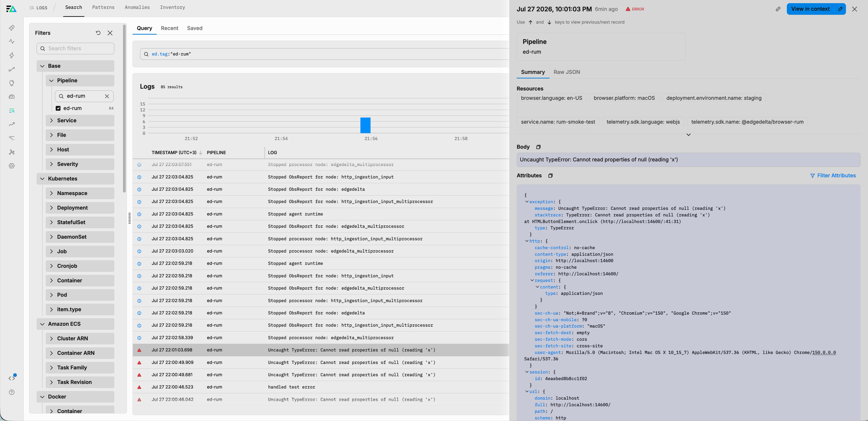Click the info icon on 22:03:07.551 row
868x421 pixels.
click(139, 165)
